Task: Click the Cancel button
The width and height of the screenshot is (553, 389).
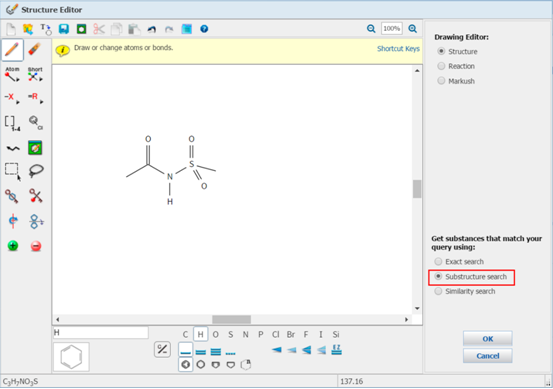Action: click(x=488, y=356)
